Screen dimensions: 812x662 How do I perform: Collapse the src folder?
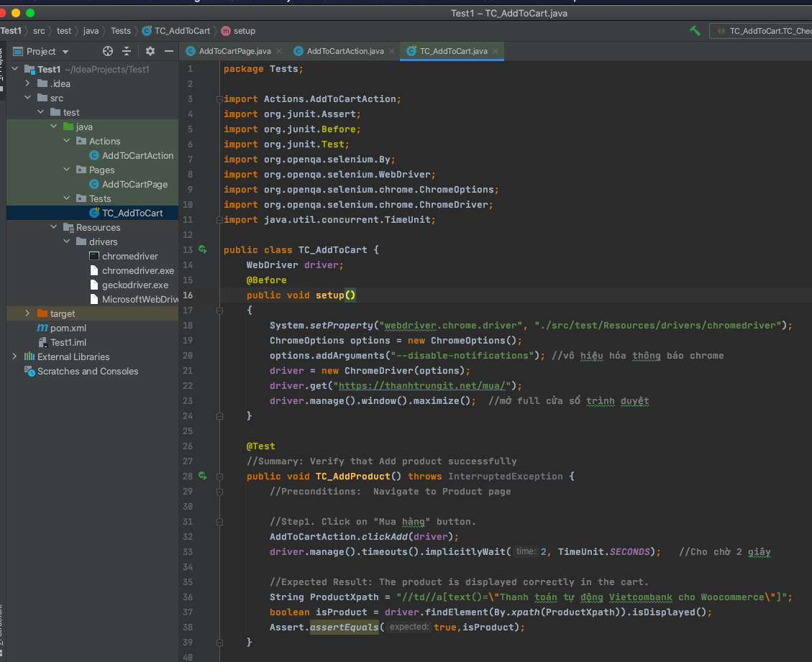(27, 98)
